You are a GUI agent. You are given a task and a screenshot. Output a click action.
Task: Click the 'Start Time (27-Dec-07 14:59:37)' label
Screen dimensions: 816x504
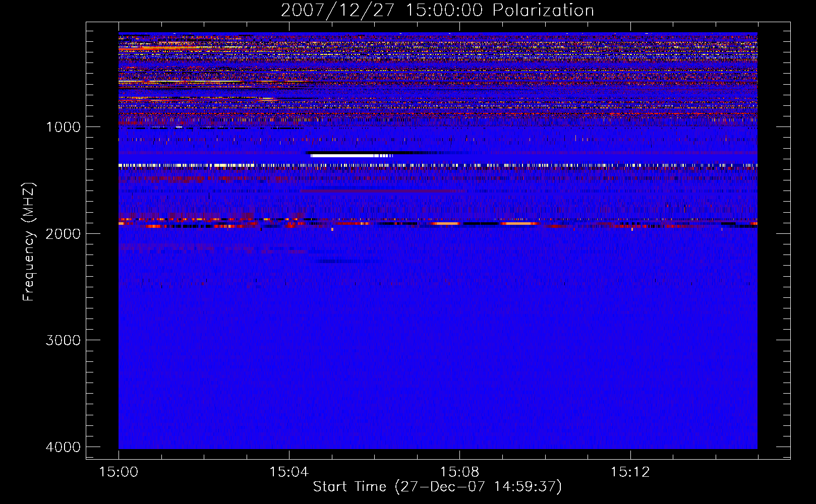[437, 487]
